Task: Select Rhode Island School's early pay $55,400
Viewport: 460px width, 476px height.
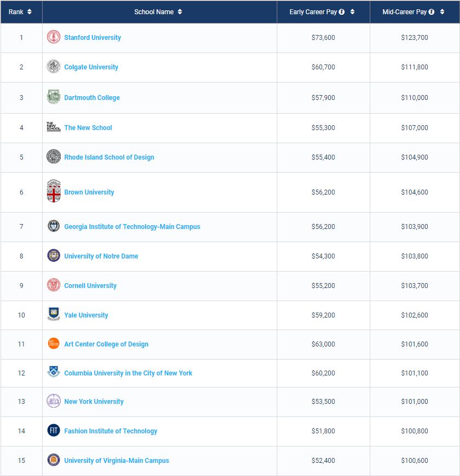Action: tap(323, 157)
